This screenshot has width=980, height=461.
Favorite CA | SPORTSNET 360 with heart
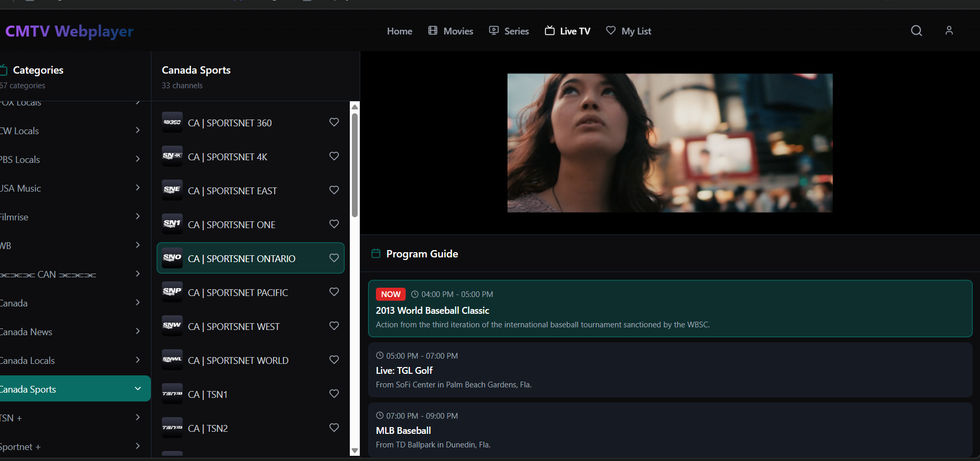[334, 122]
